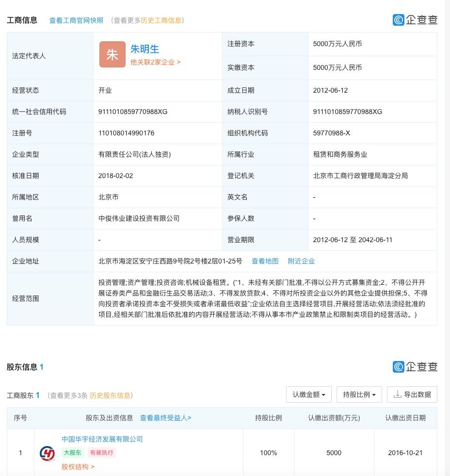Click the 导出数据 button
This screenshot has width=450, height=476.
[x=412, y=394]
